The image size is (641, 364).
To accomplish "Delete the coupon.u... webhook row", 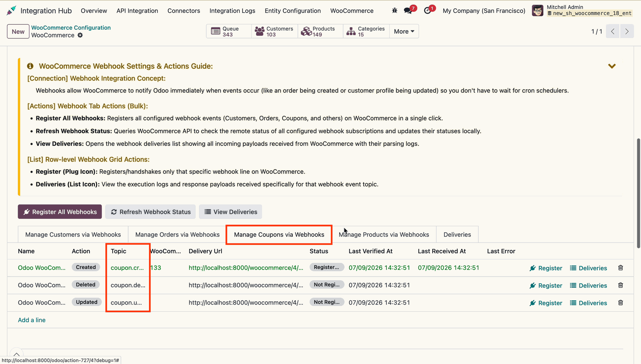I will point(621,303).
